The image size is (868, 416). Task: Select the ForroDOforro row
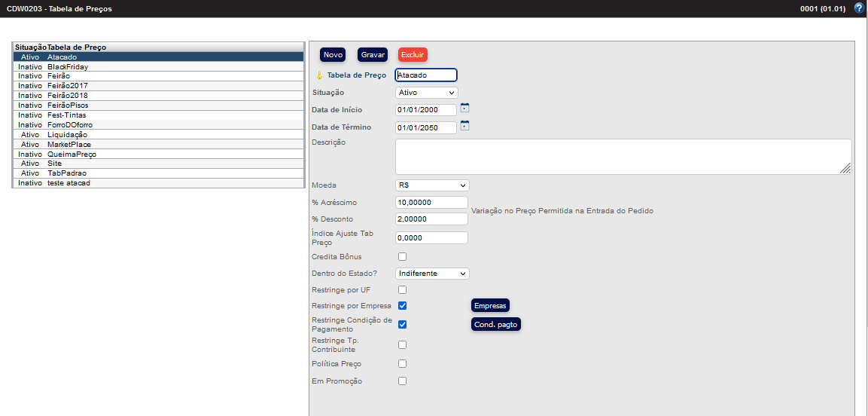click(x=158, y=124)
